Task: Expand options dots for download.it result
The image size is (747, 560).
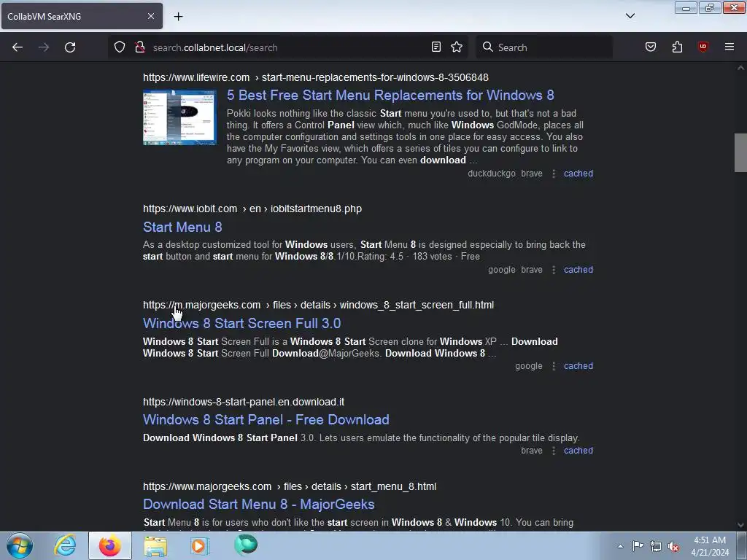Action: (554, 451)
